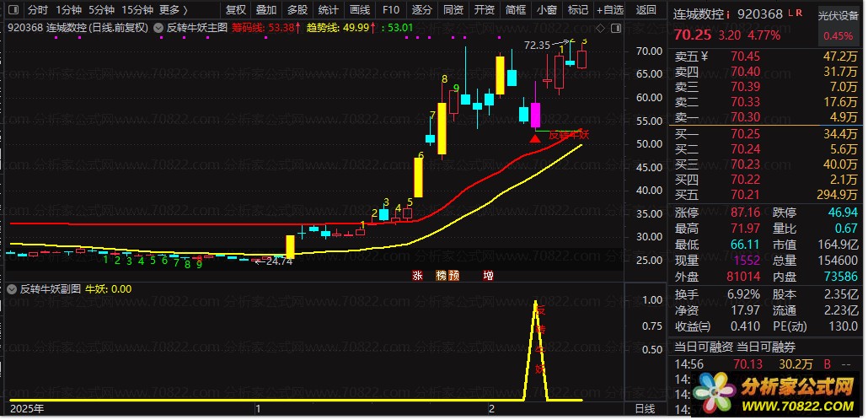This screenshot has height=420, width=868.
Task: Open the 逐分 minute-by-minute view
Action: click(x=422, y=9)
